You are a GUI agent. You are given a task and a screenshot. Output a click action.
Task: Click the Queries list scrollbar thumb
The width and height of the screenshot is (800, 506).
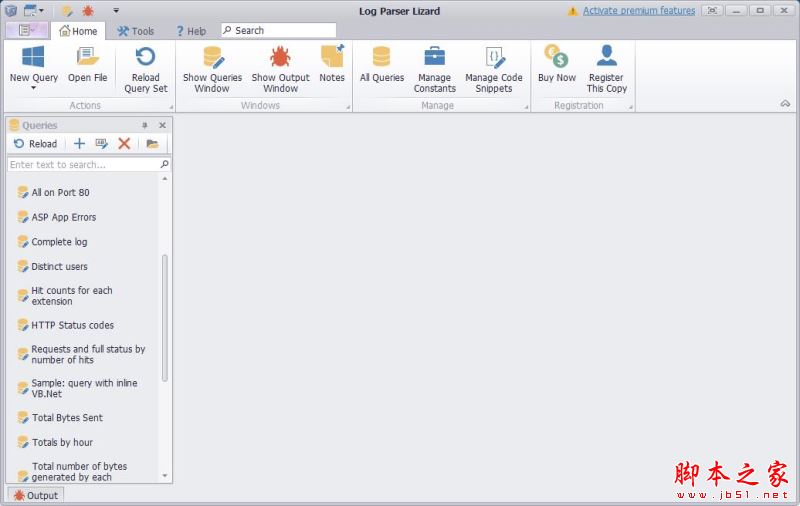164,317
